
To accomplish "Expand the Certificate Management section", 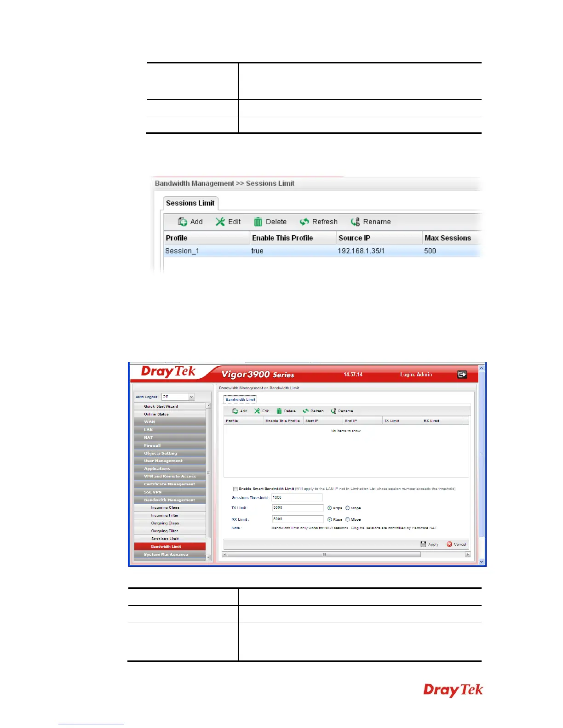I will tap(170, 484).
